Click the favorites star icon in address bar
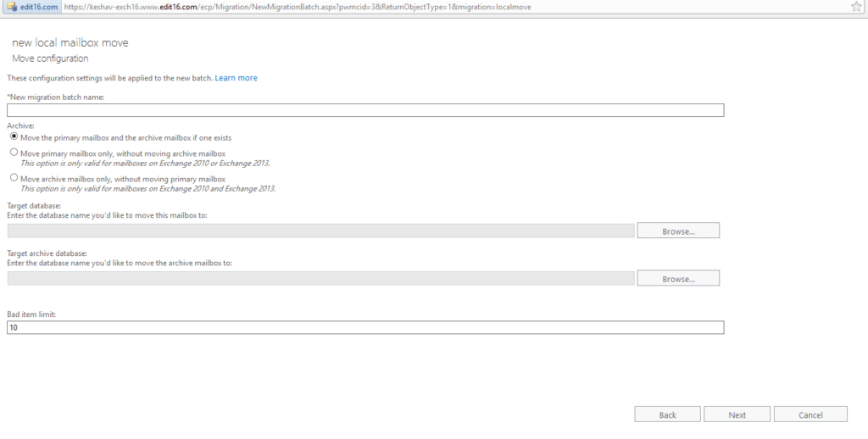 pos(857,7)
